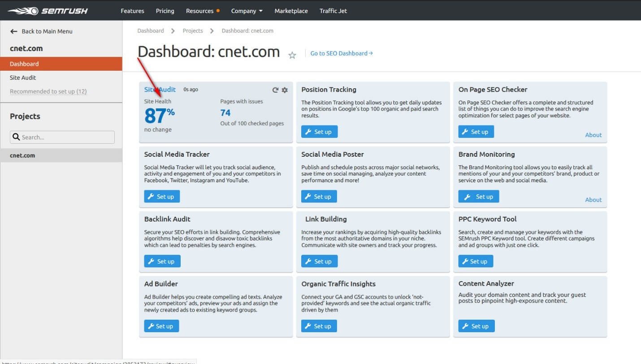Viewport: 641px width, 364px height.
Task: Set up Backlink Audit
Action: tap(162, 261)
